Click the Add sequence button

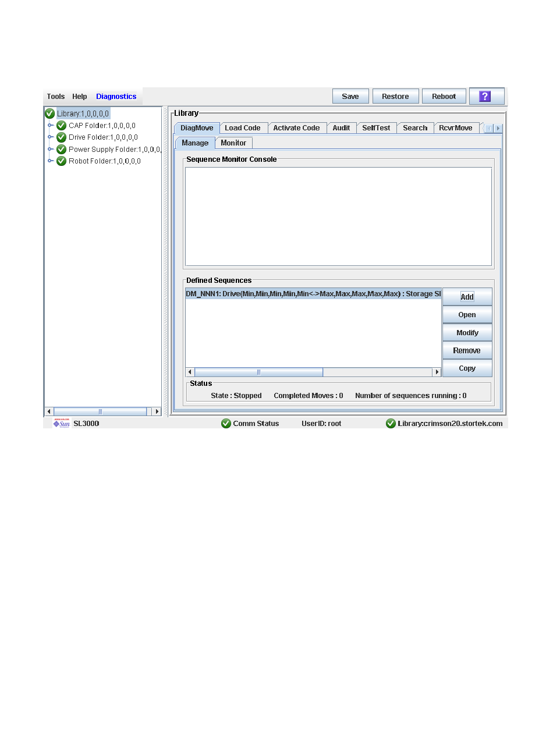[467, 297]
